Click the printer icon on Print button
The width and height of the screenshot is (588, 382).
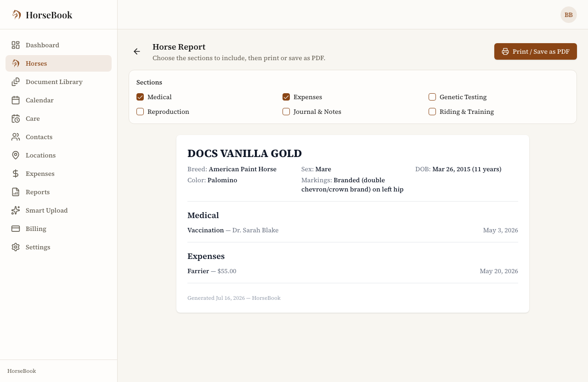505,51
